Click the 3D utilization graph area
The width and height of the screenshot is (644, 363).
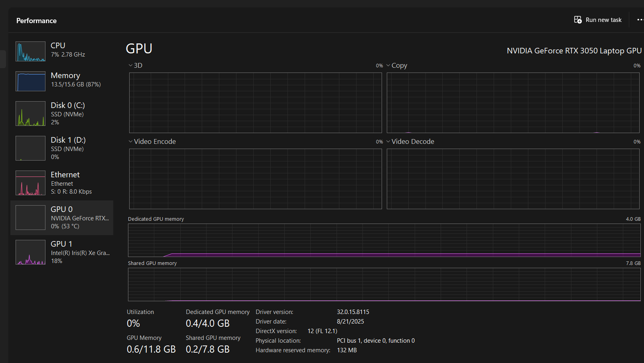[x=255, y=103]
